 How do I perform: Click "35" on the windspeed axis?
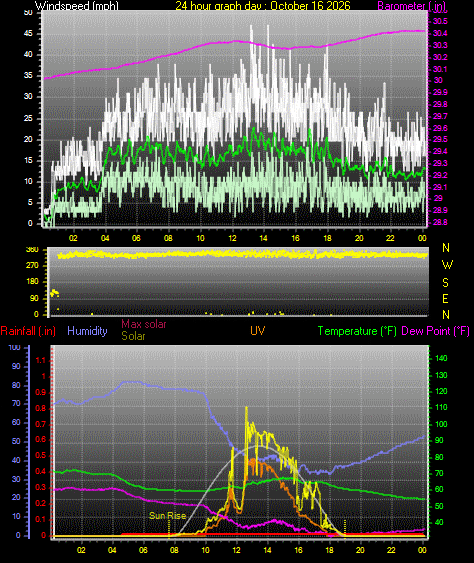pos(28,75)
